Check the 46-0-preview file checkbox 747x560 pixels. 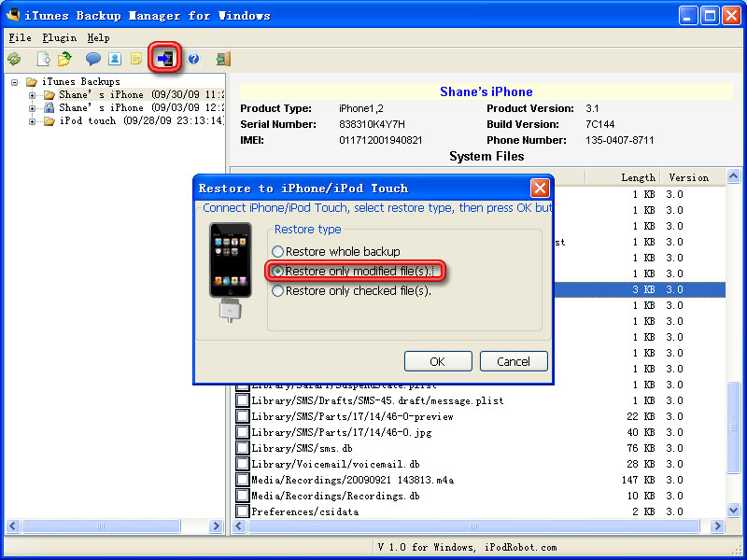point(243,416)
